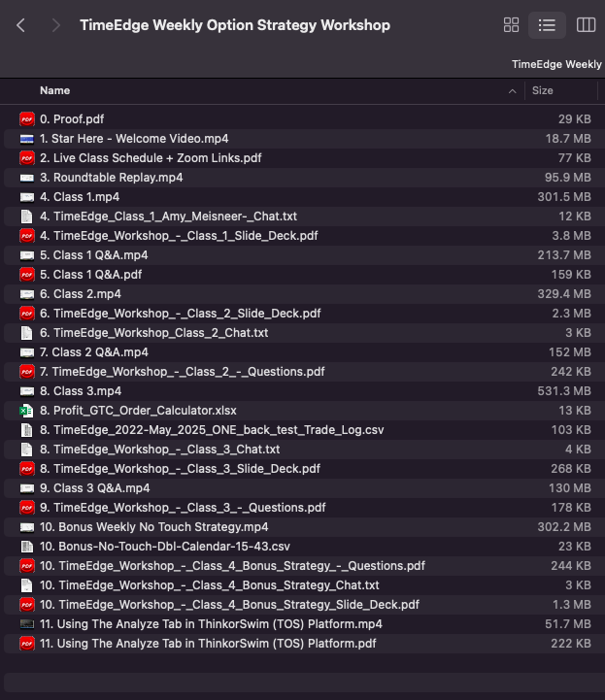This screenshot has height=700, width=605.
Task: Select 1. Star Here - Welcome Video.mp4
Action: [134, 139]
